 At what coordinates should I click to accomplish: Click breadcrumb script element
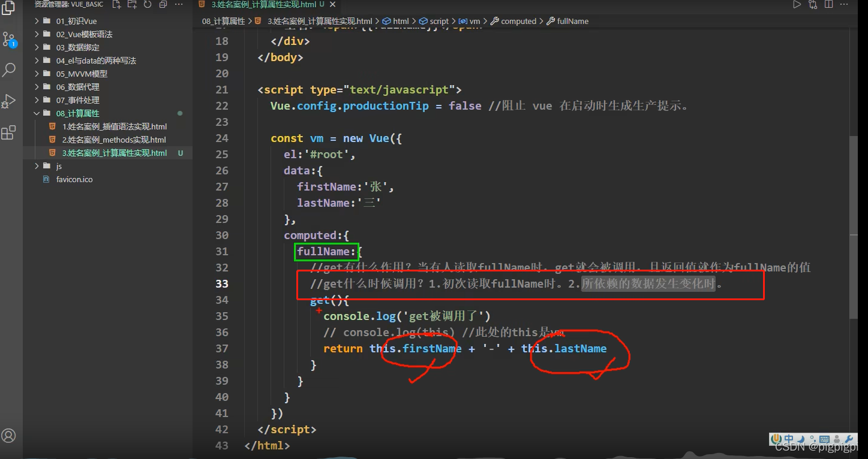(434, 21)
